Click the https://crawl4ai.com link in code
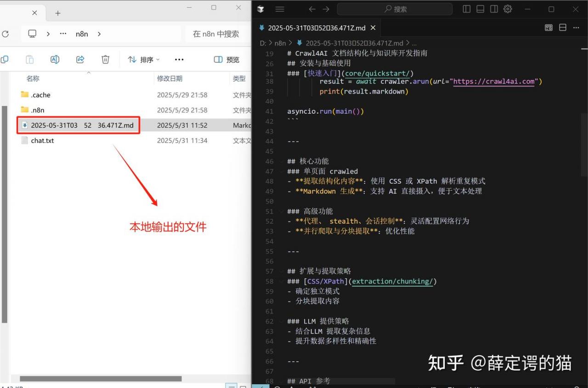Screen dimensions: 588x388 coord(494,81)
